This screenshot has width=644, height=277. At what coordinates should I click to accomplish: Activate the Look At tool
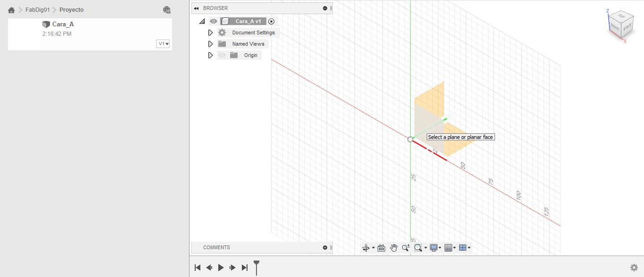(381, 248)
